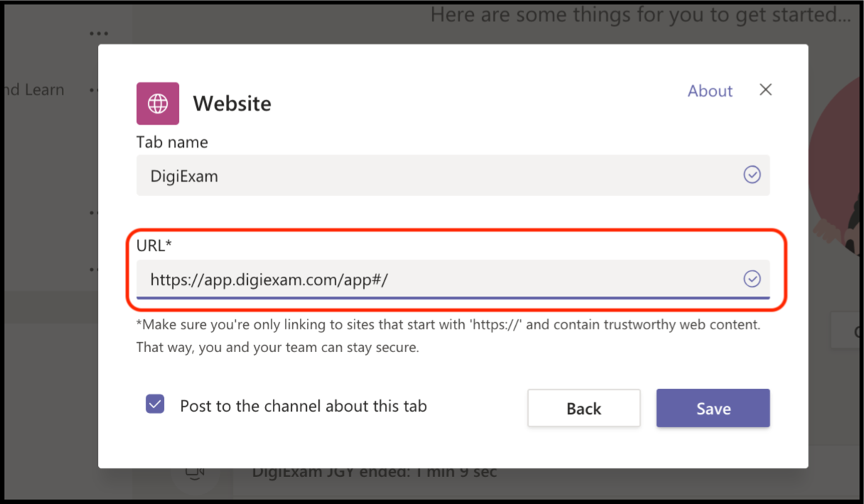Click the middle ellipsis icon in the left sidebar
The width and height of the screenshot is (864, 504).
(x=93, y=212)
